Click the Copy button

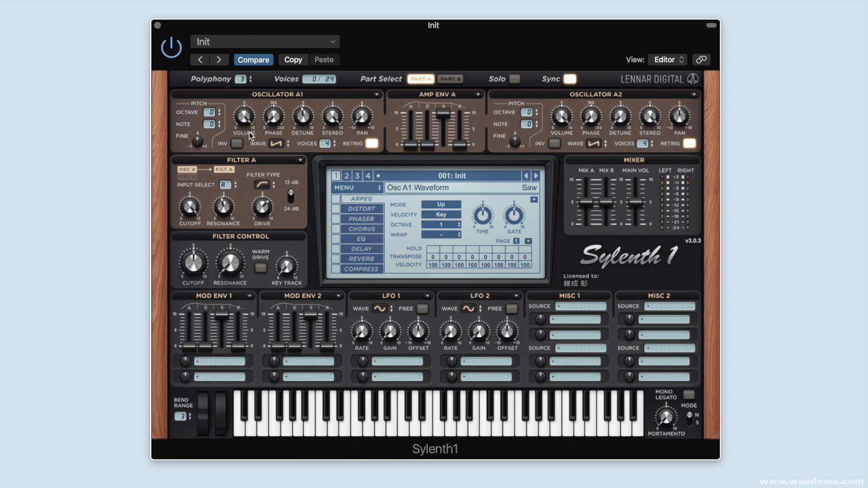pyautogui.click(x=293, y=60)
